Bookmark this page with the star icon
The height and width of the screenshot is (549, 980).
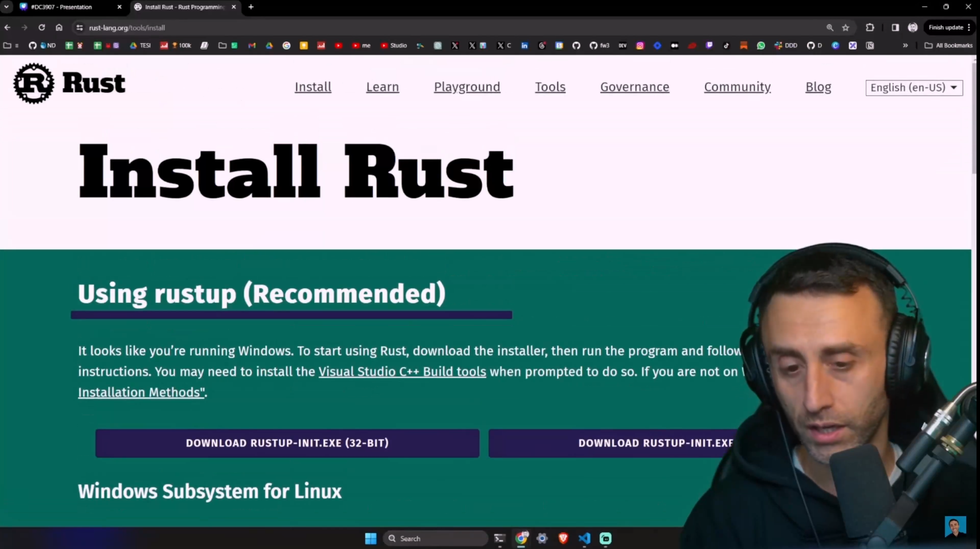click(845, 27)
